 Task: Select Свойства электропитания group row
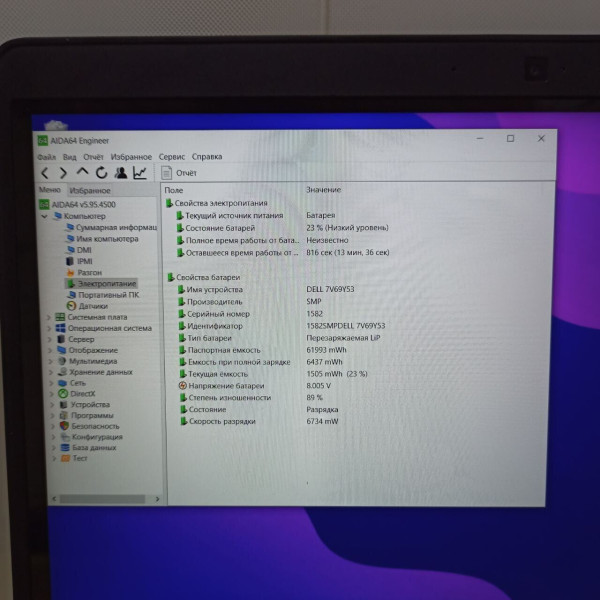(x=217, y=203)
